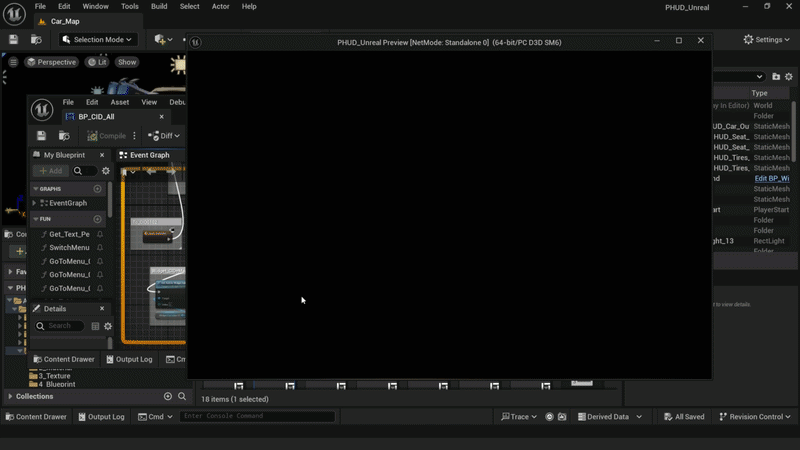Viewport: 800px width, 450px height.
Task: Open the Selection Mode dropdown
Action: point(97,39)
